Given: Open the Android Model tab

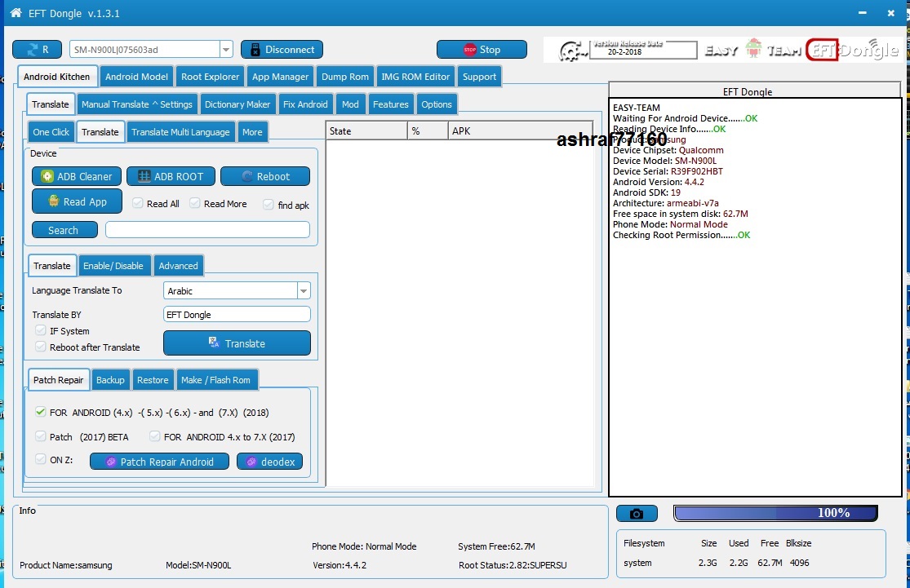Looking at the screenshot, I should (136, 77).
